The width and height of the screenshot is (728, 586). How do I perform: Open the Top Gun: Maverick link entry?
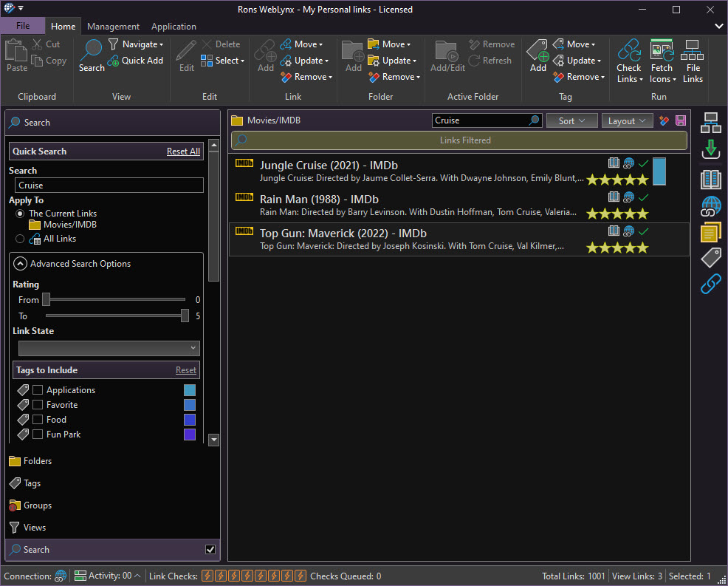tap(329, 234)
